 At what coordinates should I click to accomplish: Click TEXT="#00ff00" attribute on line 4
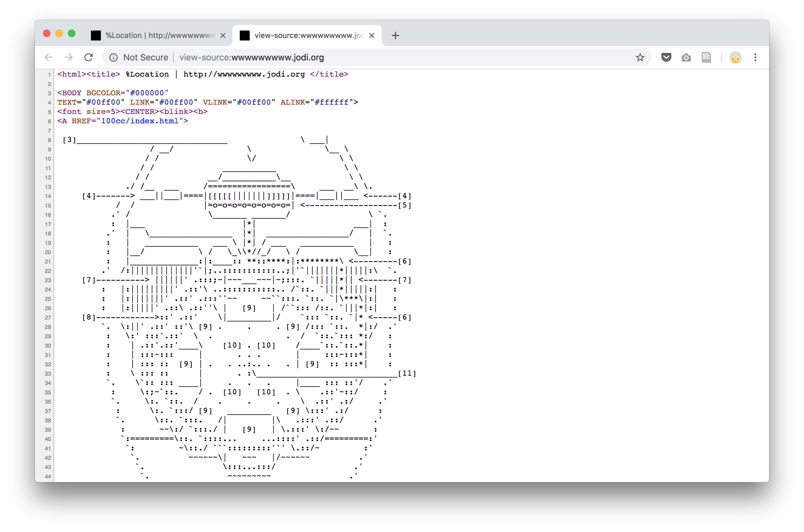click(x=91, y=102)
